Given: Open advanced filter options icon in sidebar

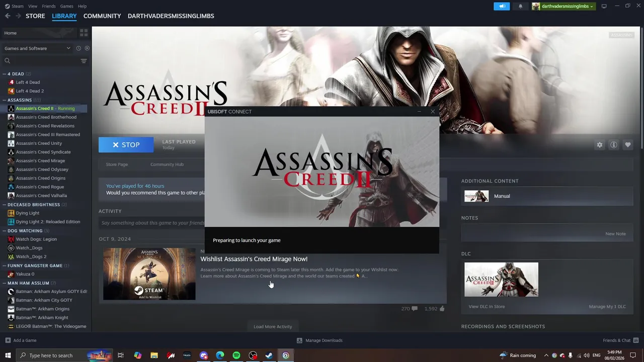Looking at the screenshot, I should click(84, 61).
